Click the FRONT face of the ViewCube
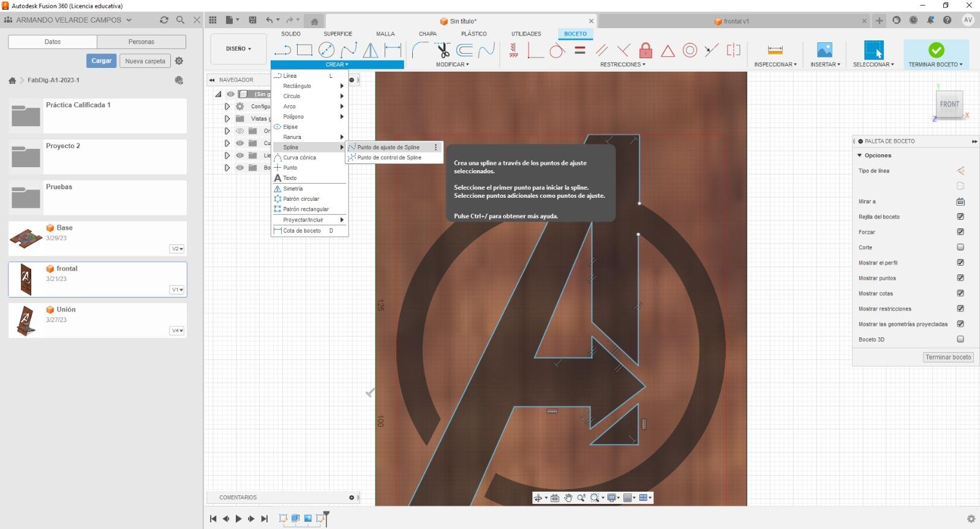This screenshot has height=529, width=980. [x=949, y=104]
